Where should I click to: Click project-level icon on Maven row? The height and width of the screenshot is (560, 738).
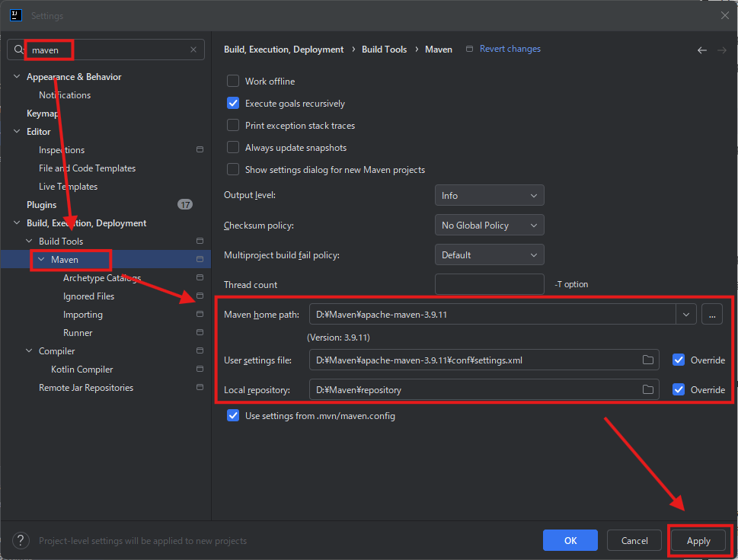point(200,259)
